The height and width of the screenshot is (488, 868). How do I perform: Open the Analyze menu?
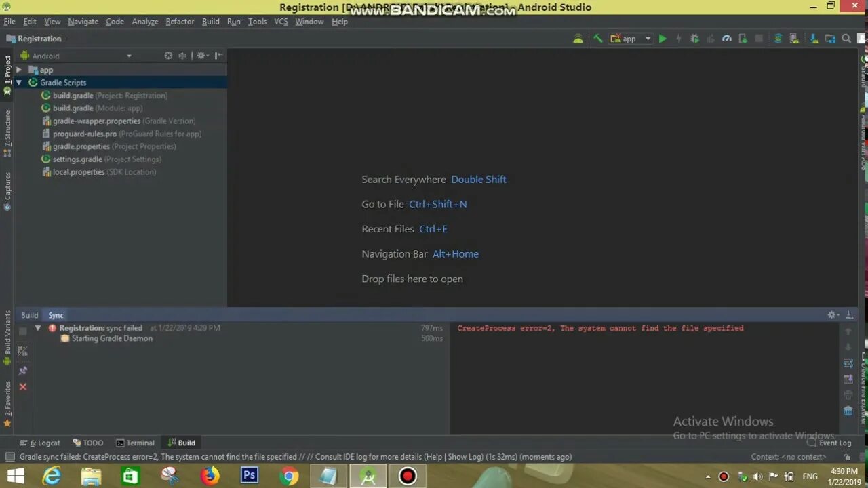(x=145, y=22)
